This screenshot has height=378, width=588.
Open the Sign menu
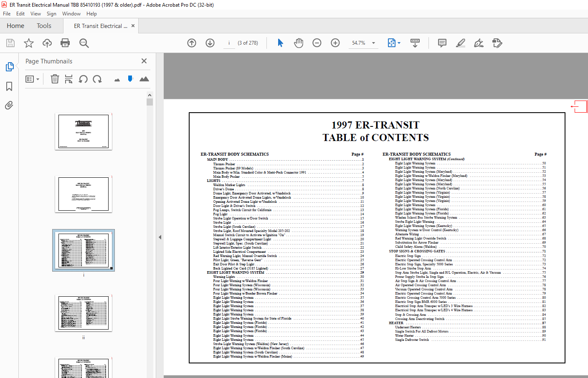pyautogui.click(x=51, y=14)
